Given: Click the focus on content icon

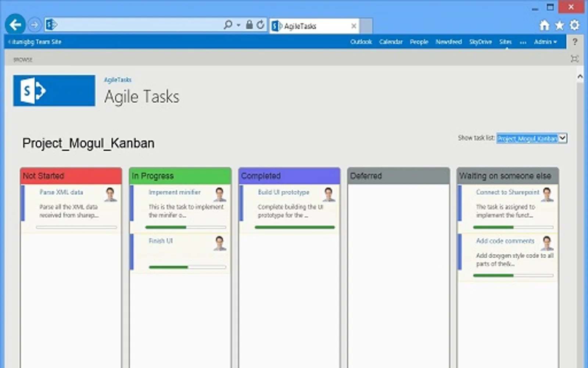Looking at the screenshot, I should click(575, 59).
